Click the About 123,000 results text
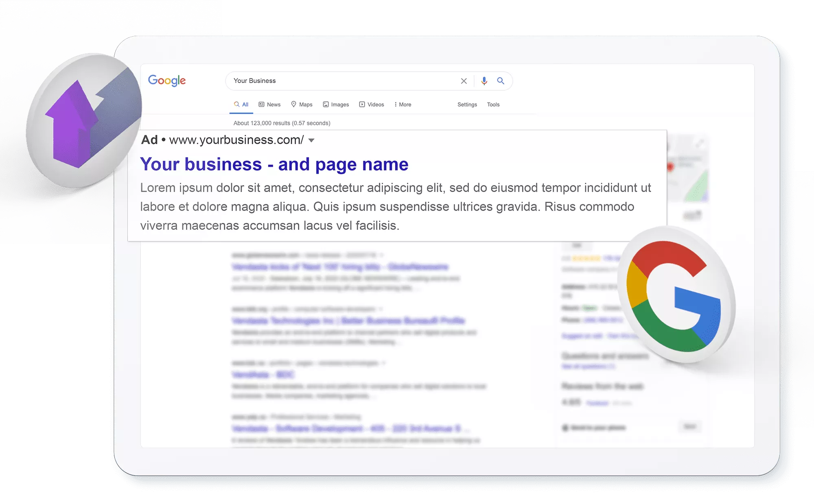 (x=282, y=123)
